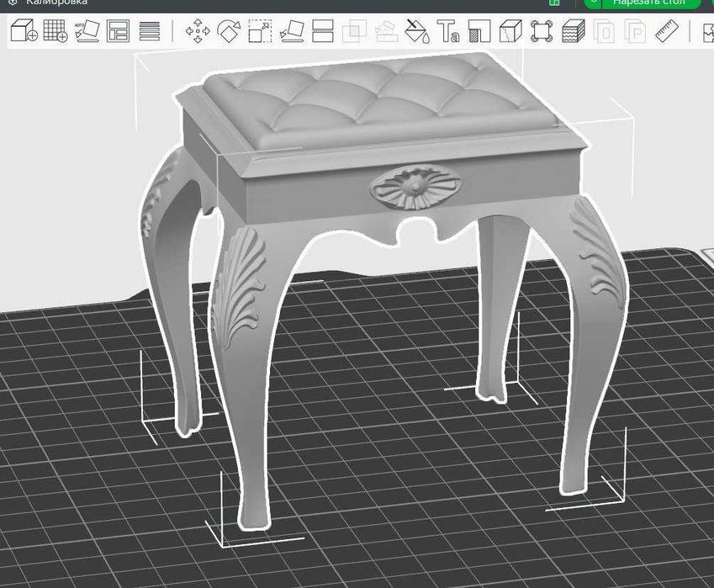Click the Нарезать стол button
Screen dimensions: 714x588
[651, 3]
